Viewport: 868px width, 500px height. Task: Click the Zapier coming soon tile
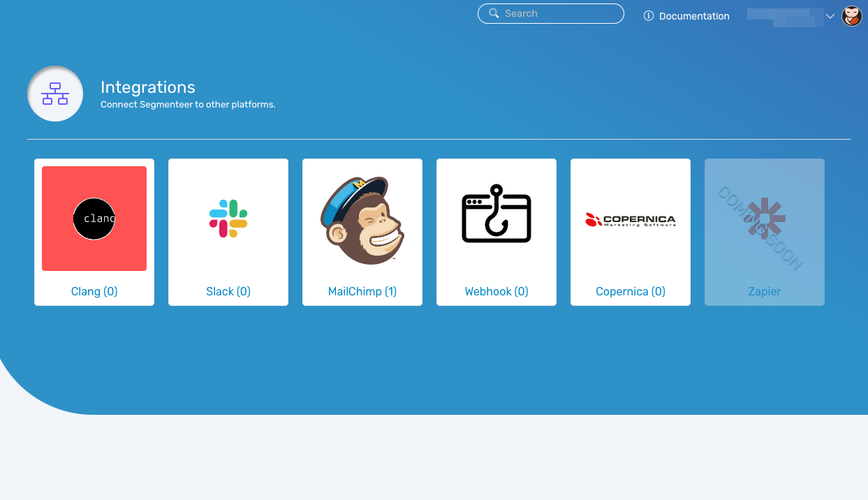[765, 232]
